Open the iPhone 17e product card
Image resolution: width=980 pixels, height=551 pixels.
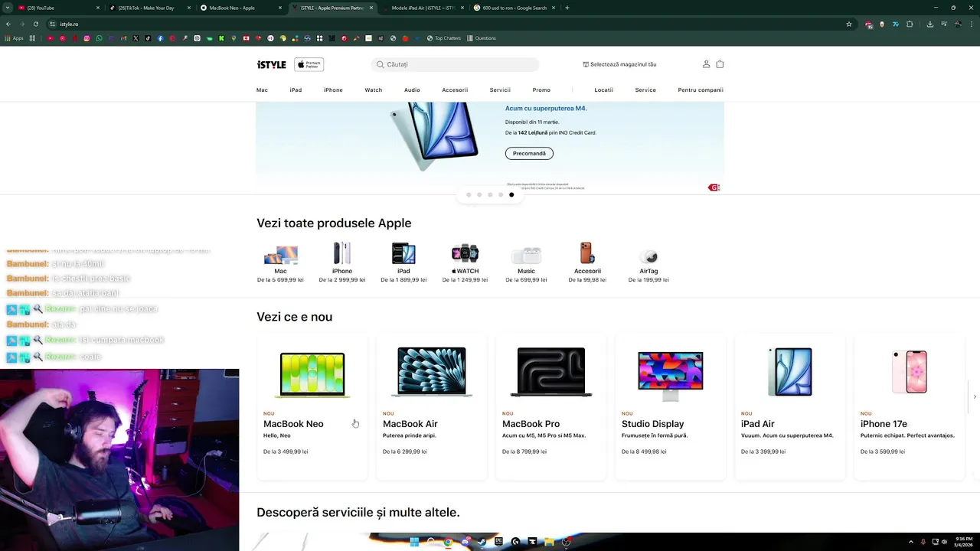[910, 407]
